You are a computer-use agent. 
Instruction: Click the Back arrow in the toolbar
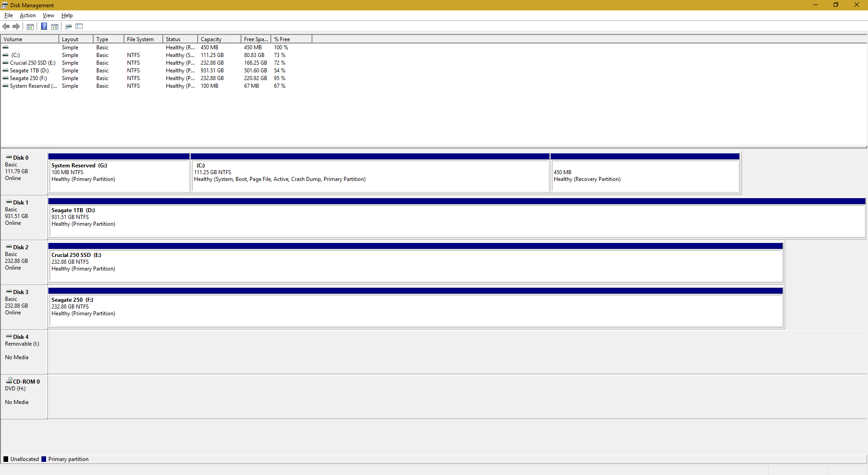coord(6,27)
